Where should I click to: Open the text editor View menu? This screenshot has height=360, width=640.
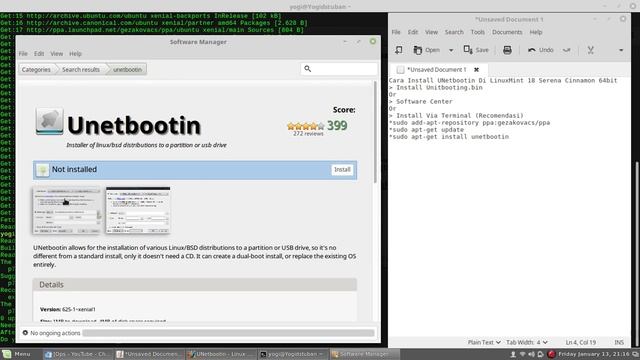point(431,32)
